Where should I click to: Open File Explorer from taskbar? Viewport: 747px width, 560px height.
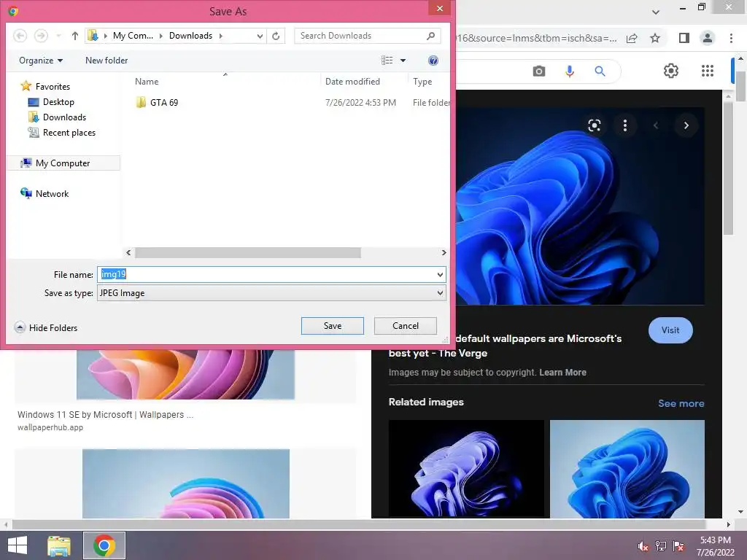pyautogui.click(x=58, y=545)
